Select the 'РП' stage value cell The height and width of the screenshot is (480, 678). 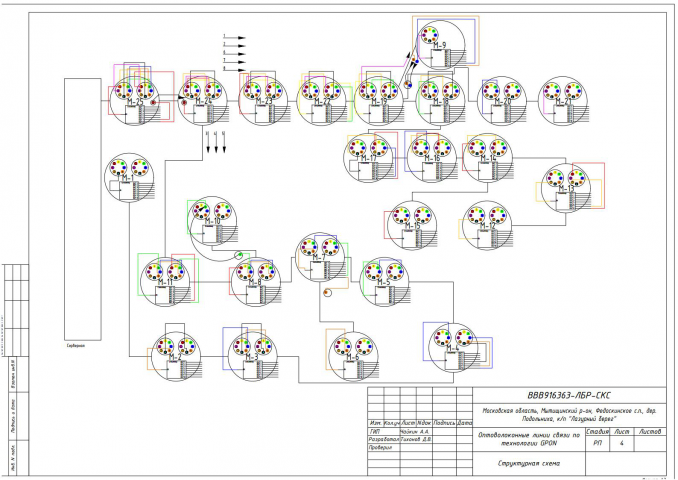pos(598,444)
